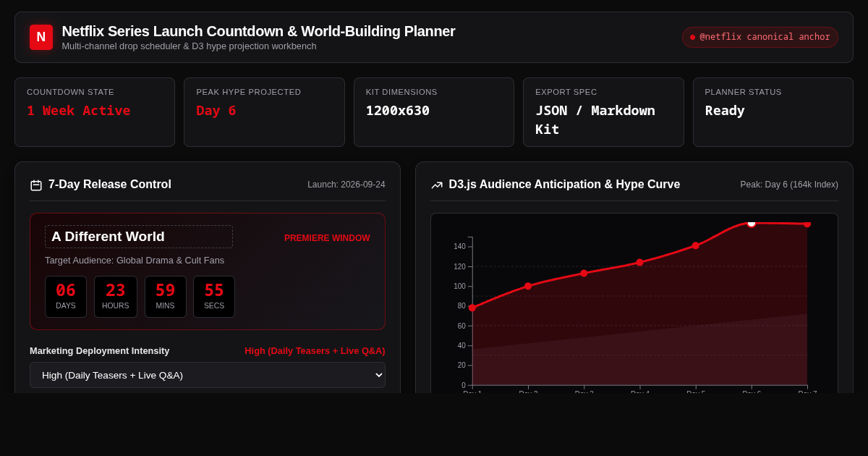Click the red Netflix N logo icon
The image size is (868, 456).
tap(41, 37)
